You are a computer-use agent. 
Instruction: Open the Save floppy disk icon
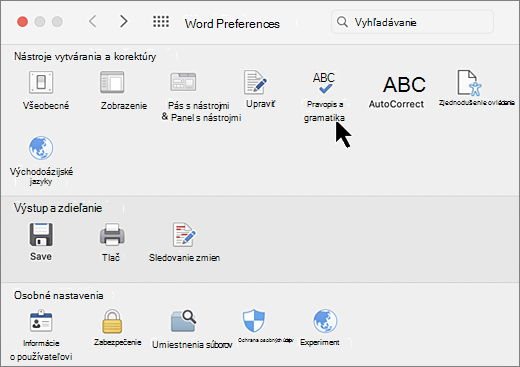(41, 234)
